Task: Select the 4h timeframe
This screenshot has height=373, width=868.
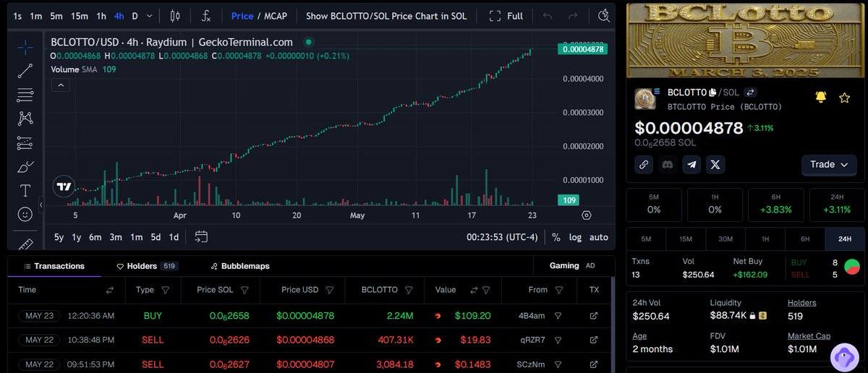Action: pyautogui.click(x=119, y=16)
